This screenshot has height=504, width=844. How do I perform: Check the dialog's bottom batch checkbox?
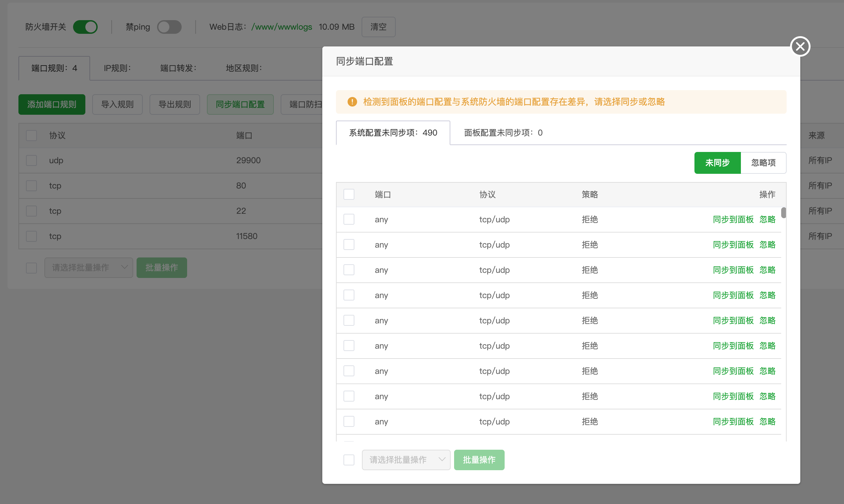(349, 460)
